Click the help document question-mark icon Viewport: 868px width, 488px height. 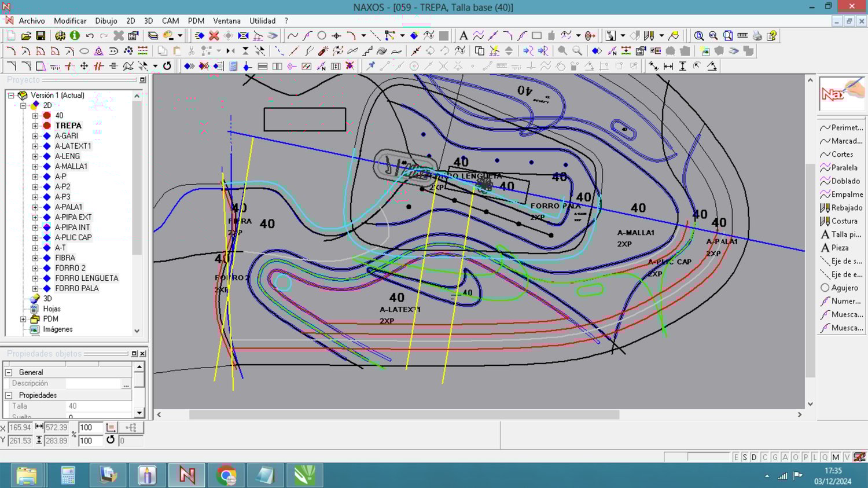tap(771, 36)
